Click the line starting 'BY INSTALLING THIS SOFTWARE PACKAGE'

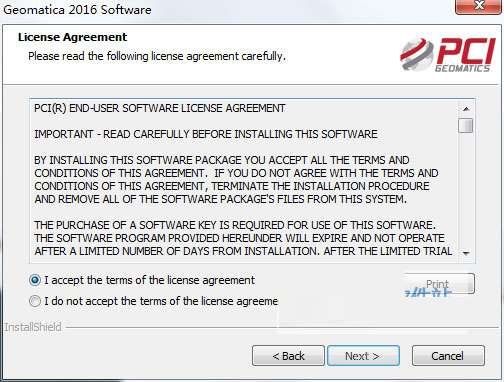(222, 160)
